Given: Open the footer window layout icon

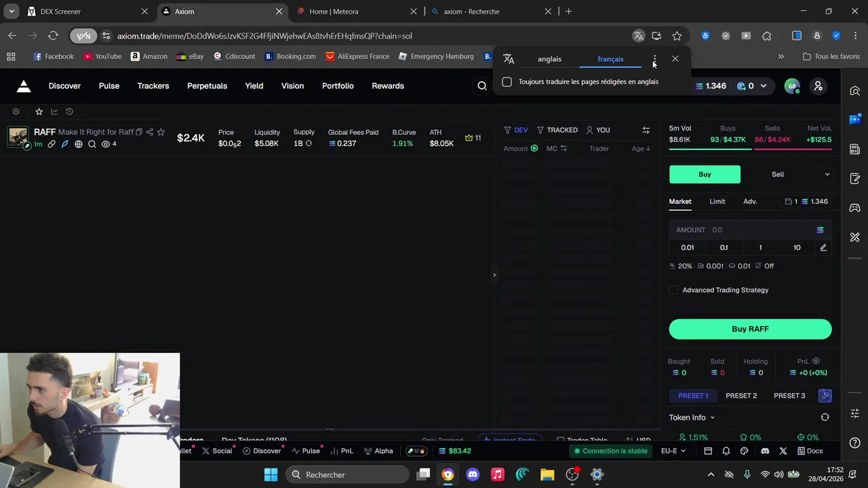Looking at the screenshot, I should click(x=708, y=451).
